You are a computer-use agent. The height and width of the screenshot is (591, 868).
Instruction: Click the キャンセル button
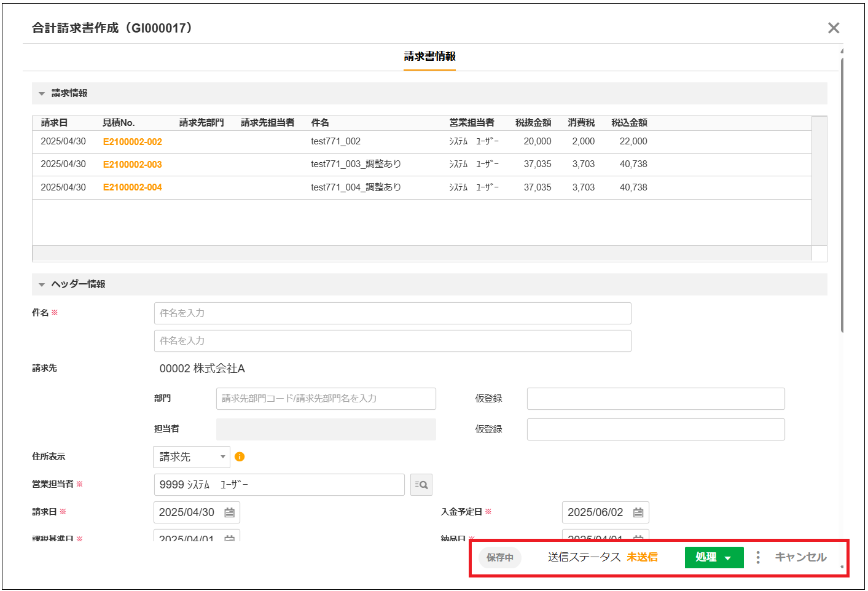800,557
